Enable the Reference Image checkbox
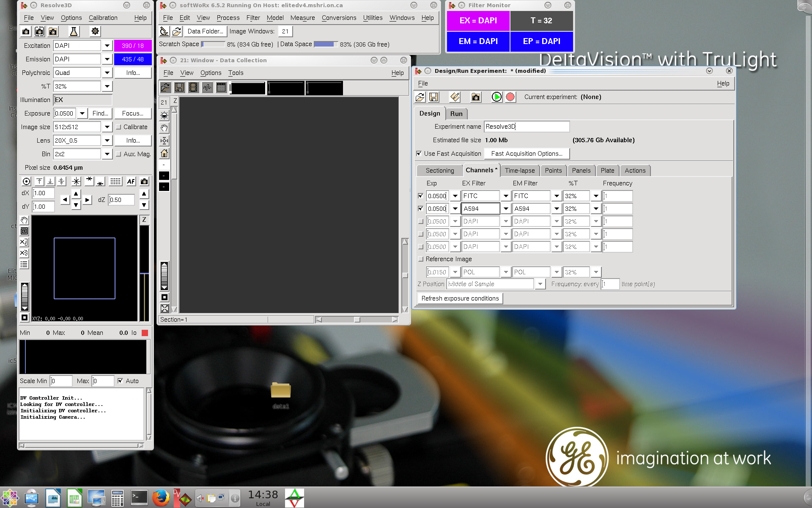Viewport: 812px width, 508px height. coord(420,259)
